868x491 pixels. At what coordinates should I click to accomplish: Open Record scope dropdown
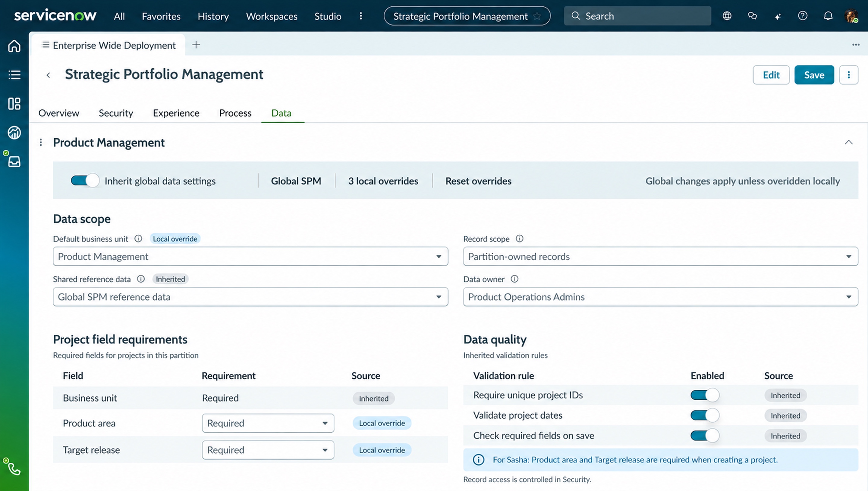pyautogui.click(x=661, y=256)
